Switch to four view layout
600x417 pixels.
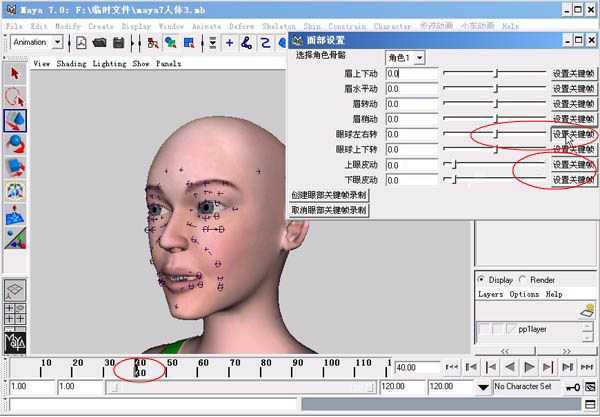(15, 314)
